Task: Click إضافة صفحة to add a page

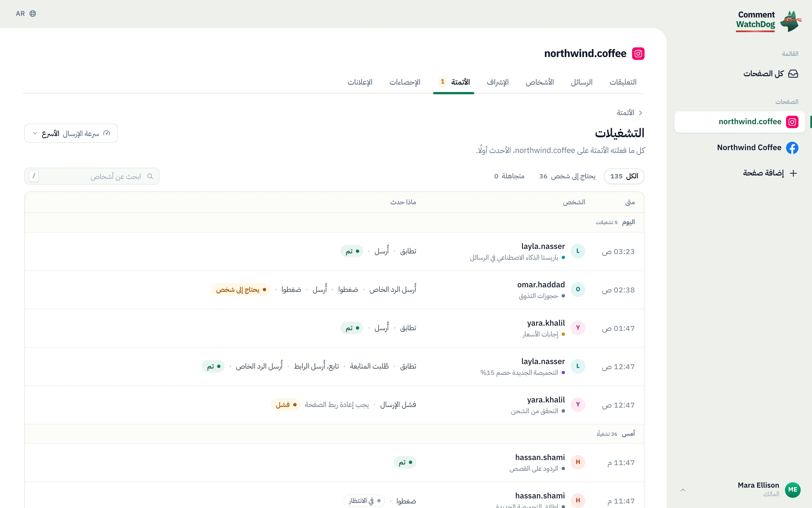Action: (x=740, y=173)
